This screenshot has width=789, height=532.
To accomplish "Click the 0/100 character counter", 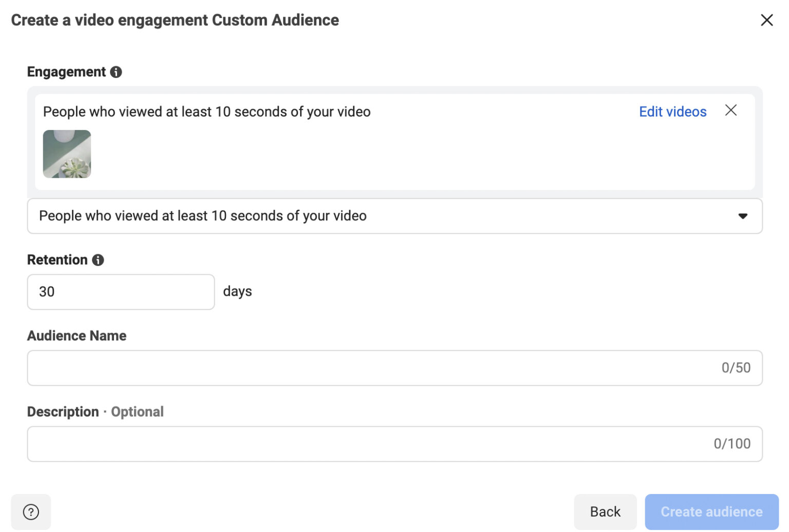I will click(732, 444).
